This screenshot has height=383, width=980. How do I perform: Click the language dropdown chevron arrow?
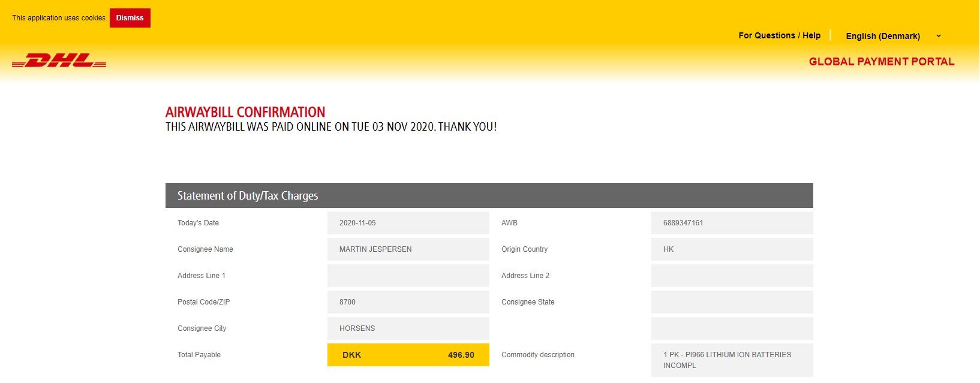click(939, 36)
